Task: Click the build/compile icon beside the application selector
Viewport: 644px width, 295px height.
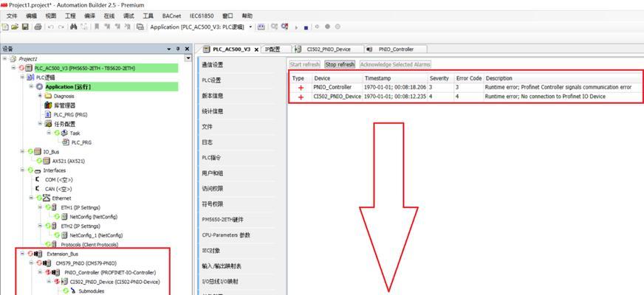Action: (261, 27)
